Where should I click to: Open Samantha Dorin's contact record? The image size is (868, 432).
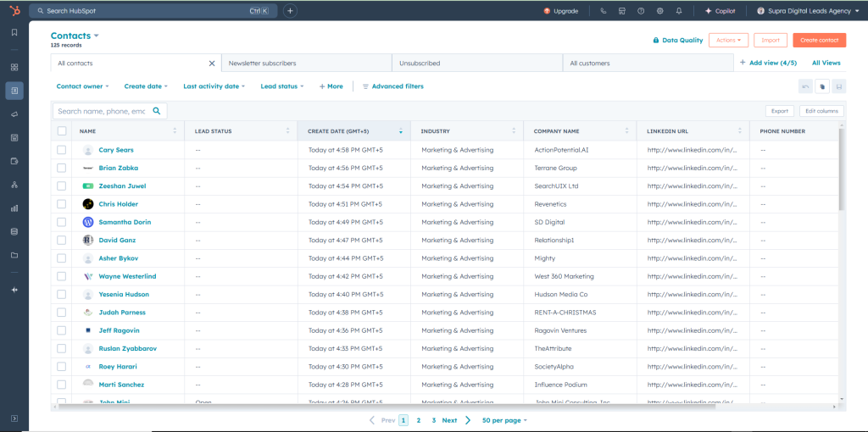tap(124, 222)
